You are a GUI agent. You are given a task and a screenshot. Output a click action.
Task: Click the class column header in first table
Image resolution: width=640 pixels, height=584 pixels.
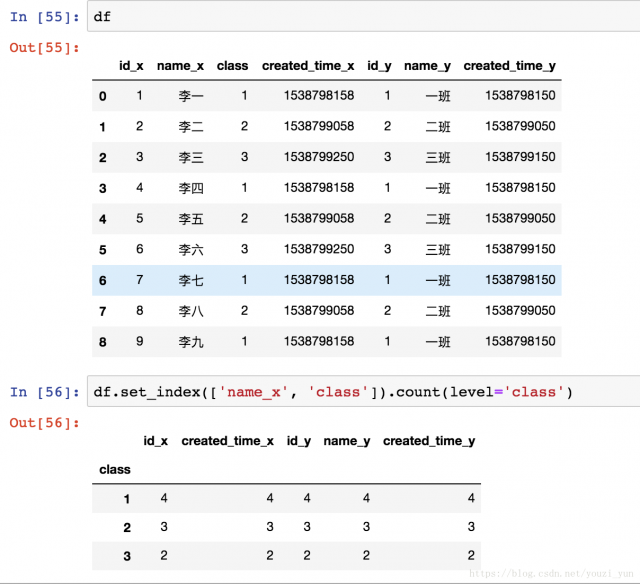pos(232,66)
